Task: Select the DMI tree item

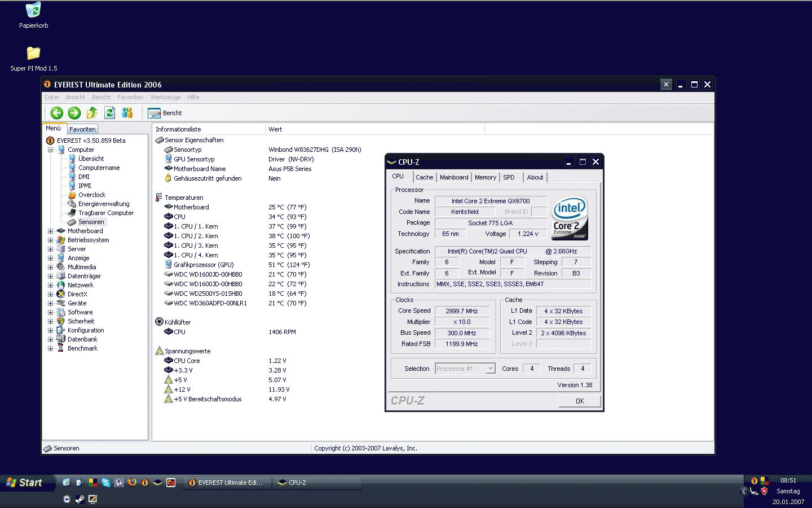Action: click(83, 177)
